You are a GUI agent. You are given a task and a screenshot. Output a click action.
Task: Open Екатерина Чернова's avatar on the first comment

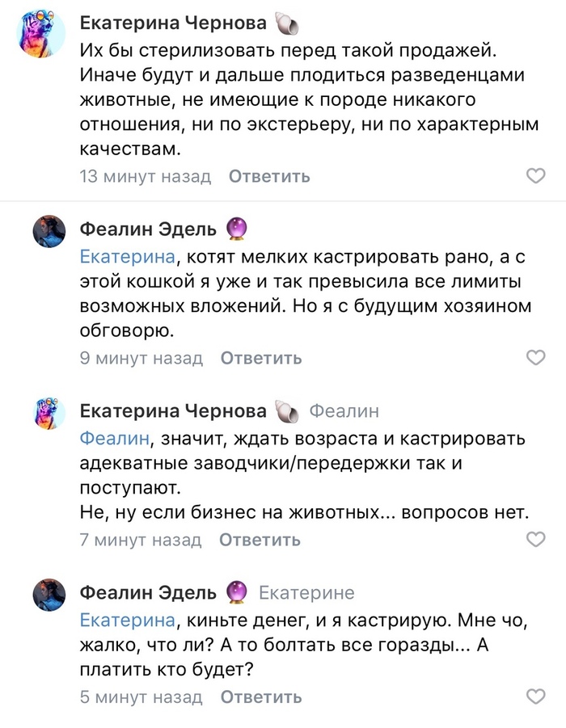(x=41, y=33)
